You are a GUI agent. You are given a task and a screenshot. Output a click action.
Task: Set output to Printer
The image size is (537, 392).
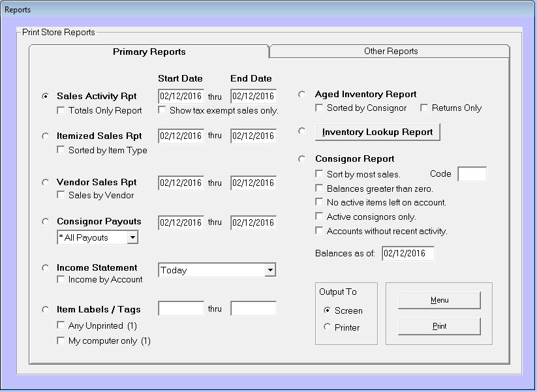(x=327, y=327)
